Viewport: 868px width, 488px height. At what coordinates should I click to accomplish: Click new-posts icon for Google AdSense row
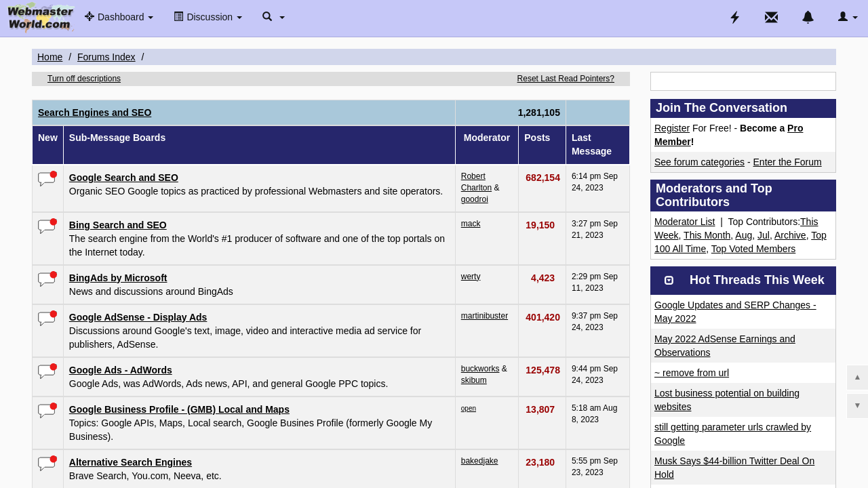tap(47, 319)
